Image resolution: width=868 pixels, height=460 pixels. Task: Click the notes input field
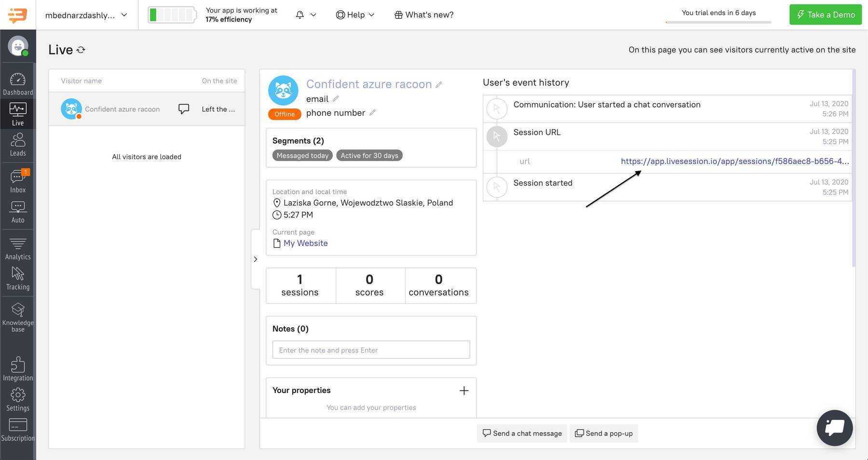pyautogui.click(x=371, y=350)
